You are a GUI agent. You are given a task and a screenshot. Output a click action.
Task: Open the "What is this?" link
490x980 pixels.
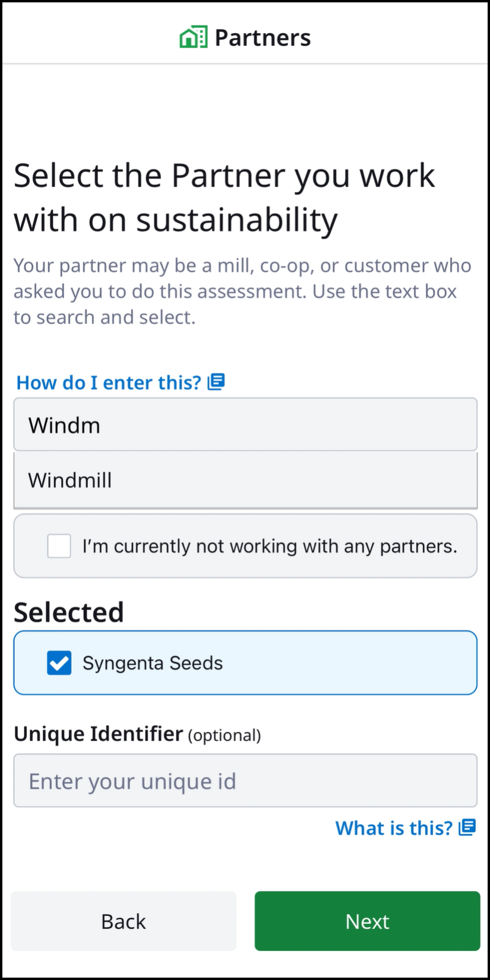tap(394, 828)
